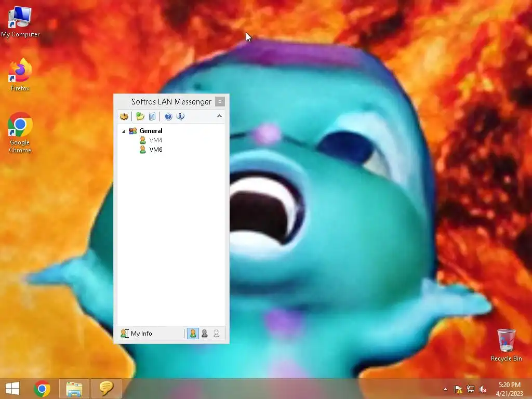The image size is (532, 399).
Task: Select the Recycle Bin desktop icon
Action: coord(506,345)
